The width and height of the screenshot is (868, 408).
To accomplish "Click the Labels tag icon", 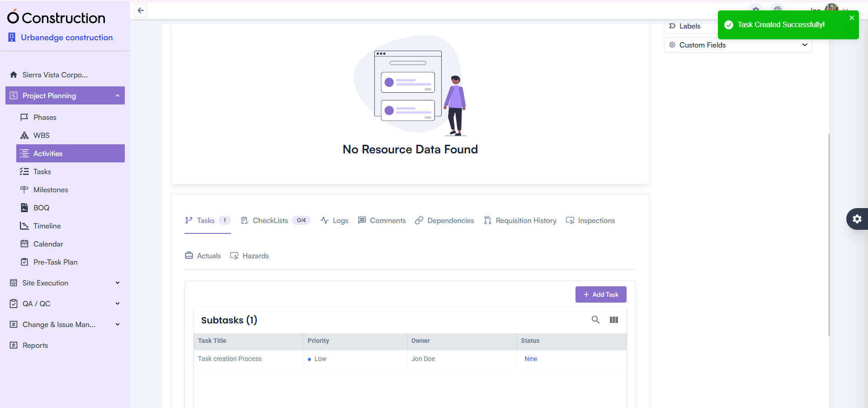I will pos(672,26).
